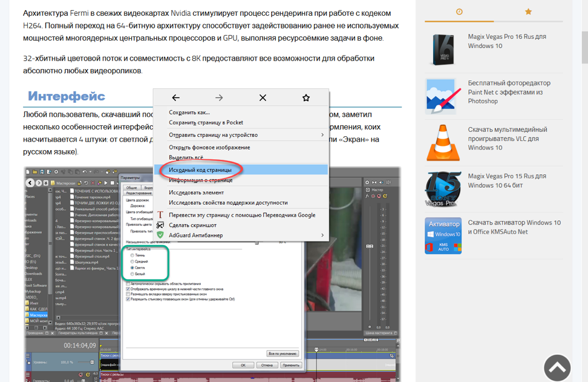This screenshot has width=588, height=382.
Task: Click the Vegas Pro 16 box thumbnail
Action: (x=443, y=50)
